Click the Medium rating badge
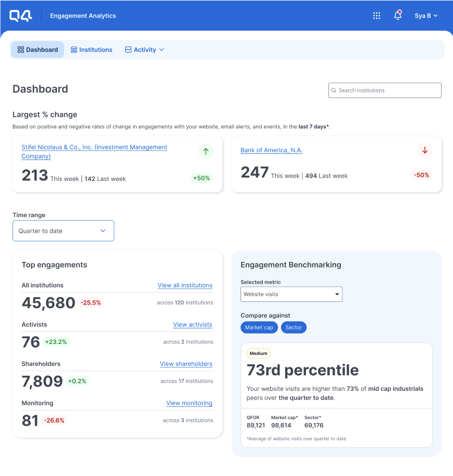 (x=258, y=353)
